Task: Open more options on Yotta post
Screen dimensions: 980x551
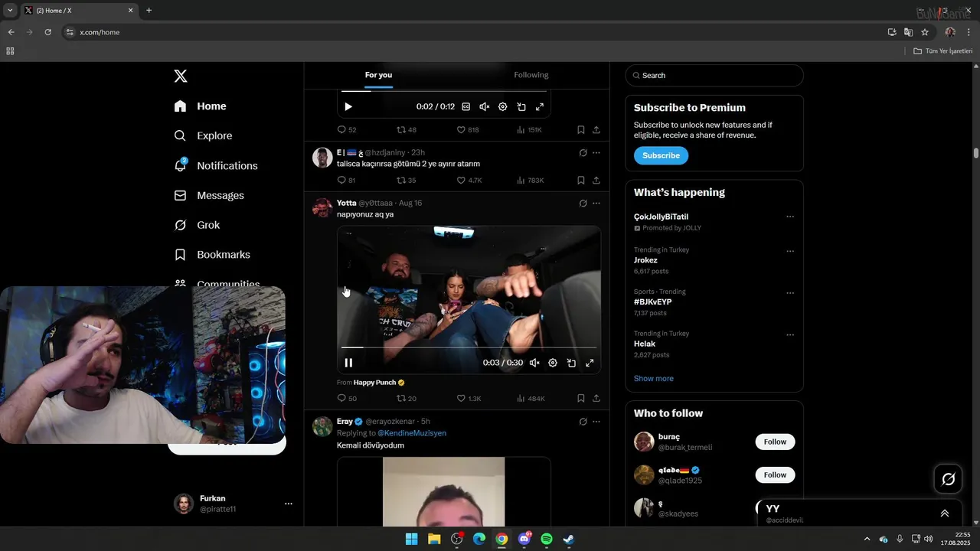Action: pyautogui.click(x=596, y=204)
